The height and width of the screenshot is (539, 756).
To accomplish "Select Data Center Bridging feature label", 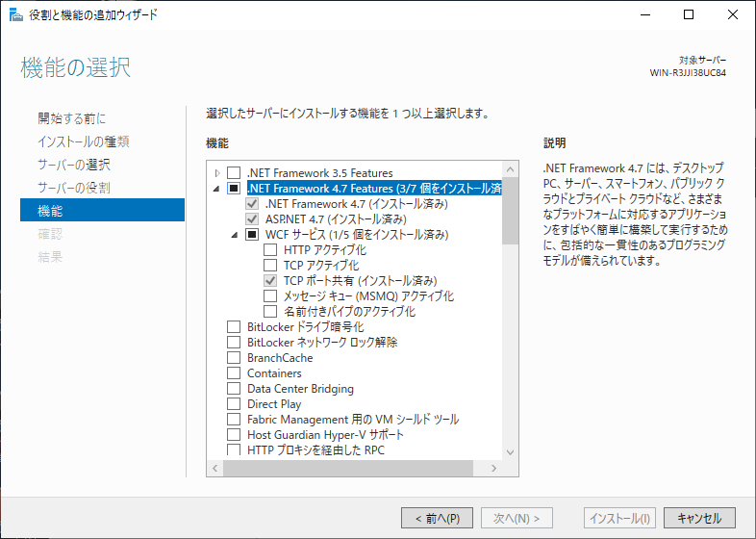I will 300,389.
